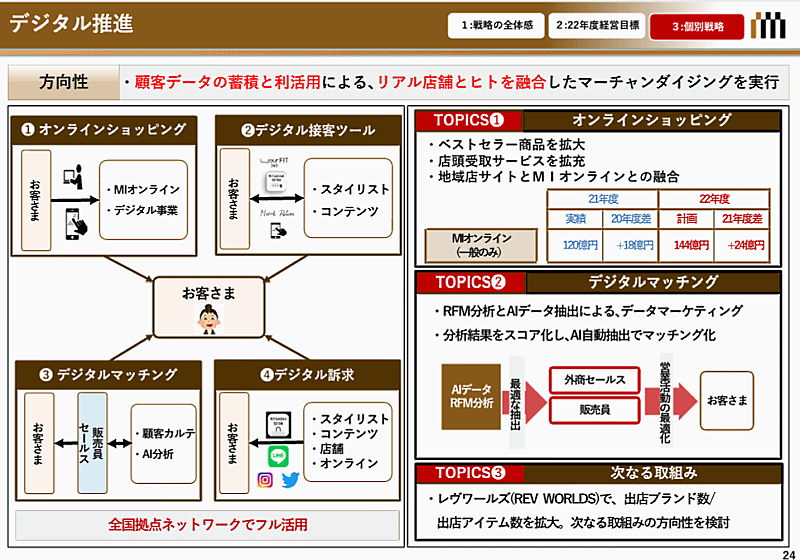Click the brown AIデータ RFM分析 box
The width and height of the screenshot is (800, 560).
[470, 396]
